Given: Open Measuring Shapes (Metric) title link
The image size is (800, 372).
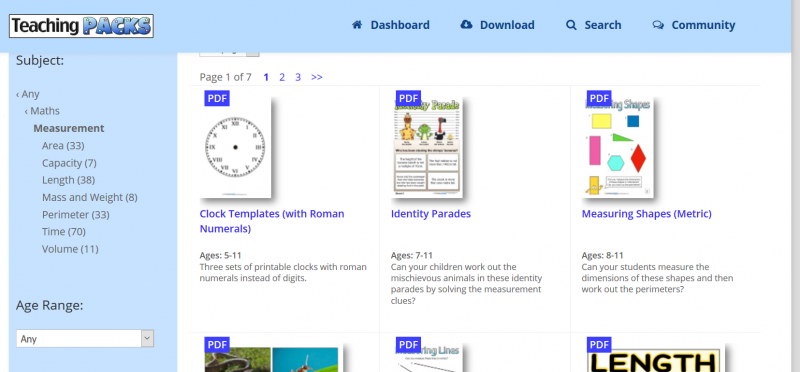Looking at the screenshot, I should coord(646,214).
